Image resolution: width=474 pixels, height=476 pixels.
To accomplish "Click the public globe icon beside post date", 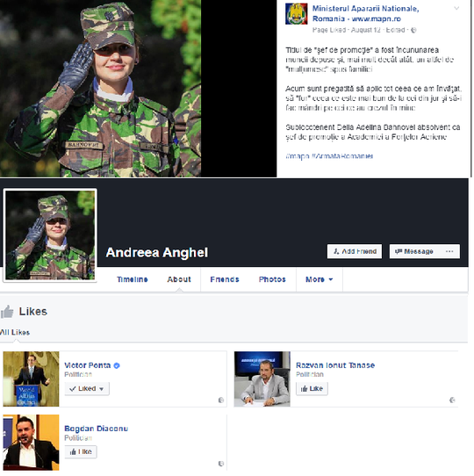I will click(x=413, y=30).
